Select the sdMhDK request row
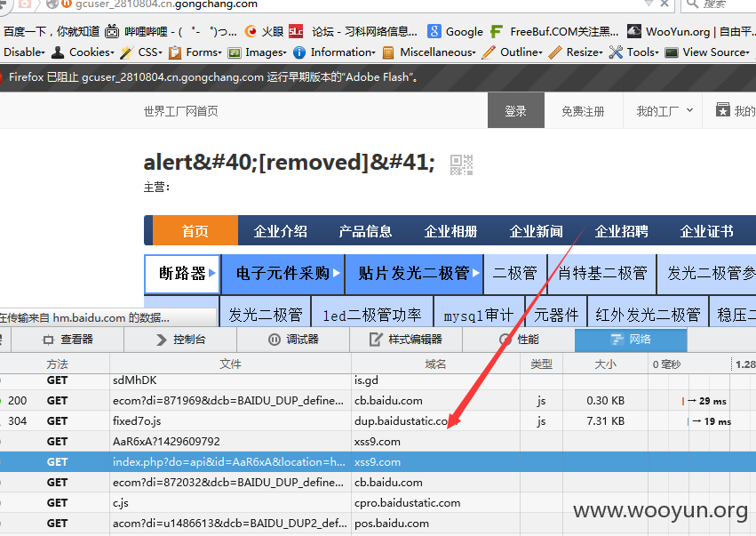756x536 pixels. 378,380
